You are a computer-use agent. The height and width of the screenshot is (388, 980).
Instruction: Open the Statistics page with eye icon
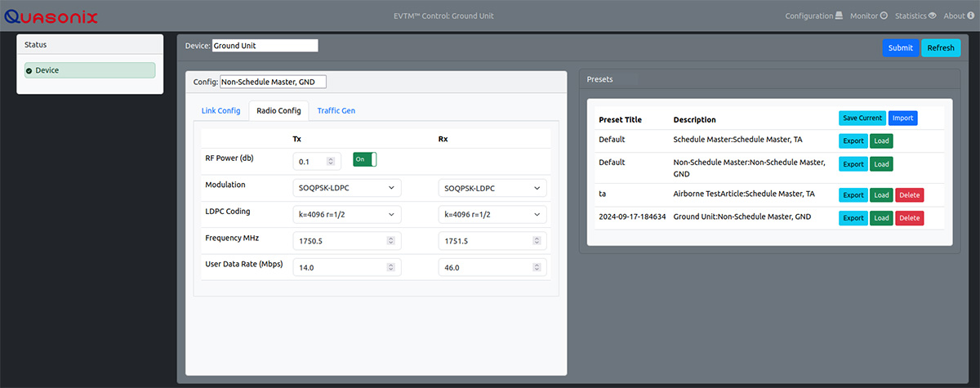tap(915, 16)
